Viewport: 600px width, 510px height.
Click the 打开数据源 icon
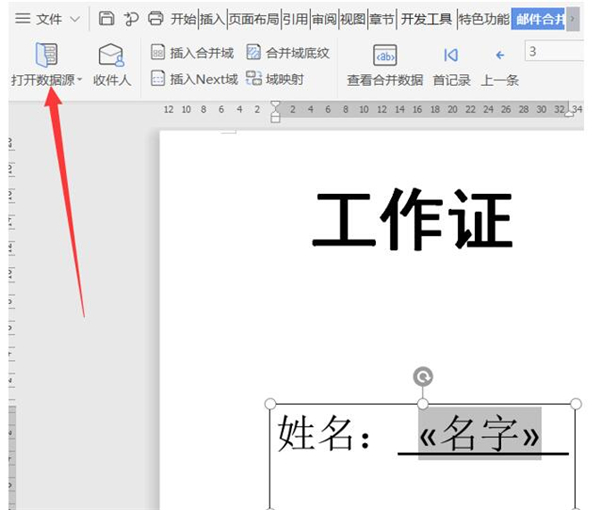pos(46,55)
